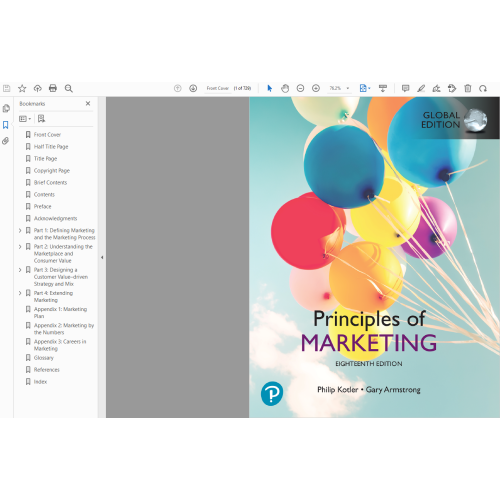
Task: Collapse the navigation pane divider arrow
Action: pos(102,257)
